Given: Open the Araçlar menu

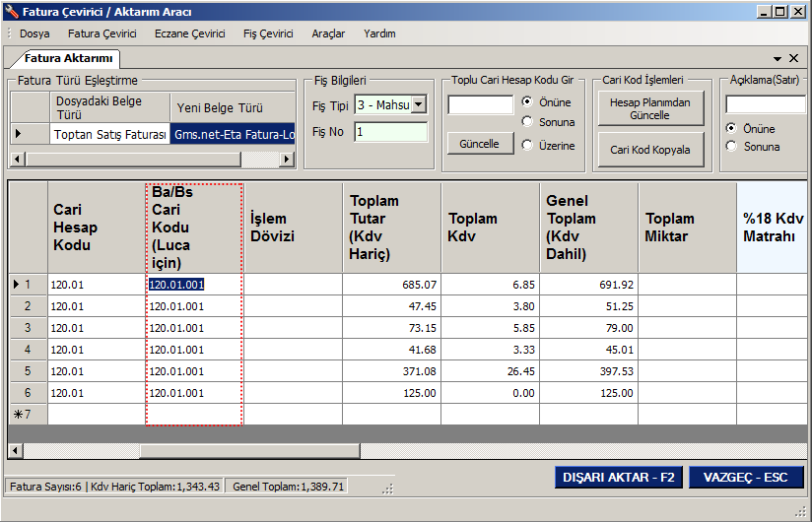Looking at the screenshot, I should (328, 33).
